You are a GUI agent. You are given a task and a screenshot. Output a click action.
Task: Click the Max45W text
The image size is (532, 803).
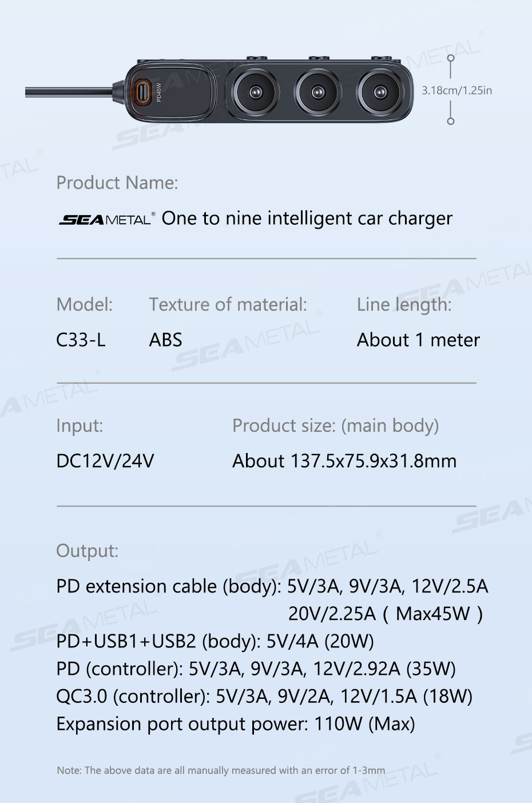(433, 614)
